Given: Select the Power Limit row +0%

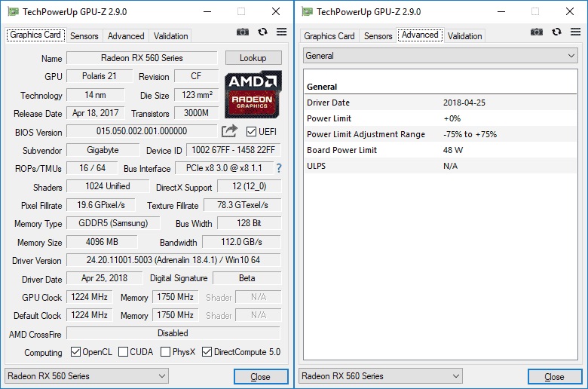Looking at the screenshot, I should (440, 118).
